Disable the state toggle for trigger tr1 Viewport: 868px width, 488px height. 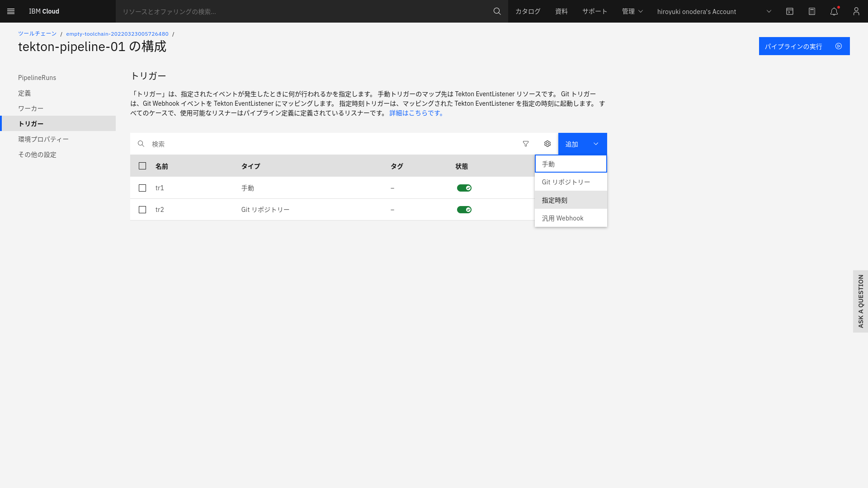[x=464, y=188]
